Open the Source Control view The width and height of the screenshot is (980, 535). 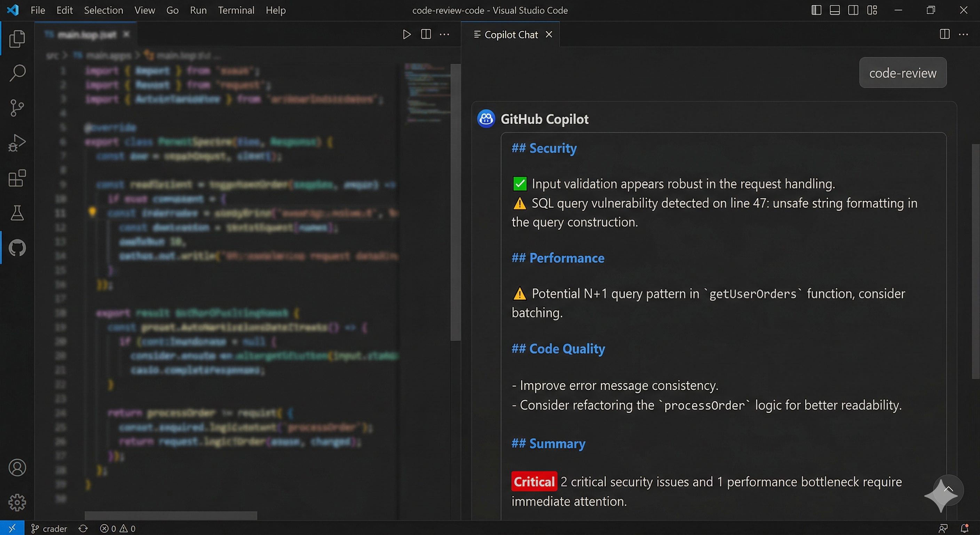click(17, 108)
